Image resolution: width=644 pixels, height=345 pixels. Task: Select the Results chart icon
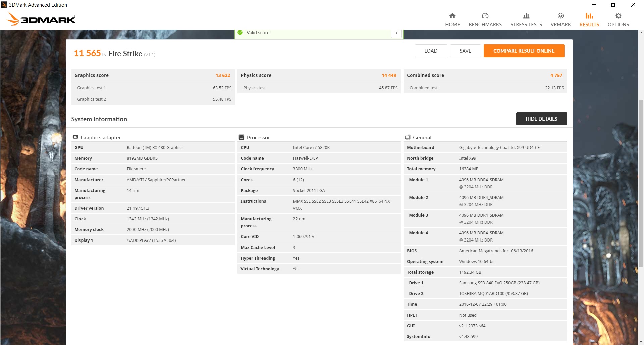coord(589,16)
